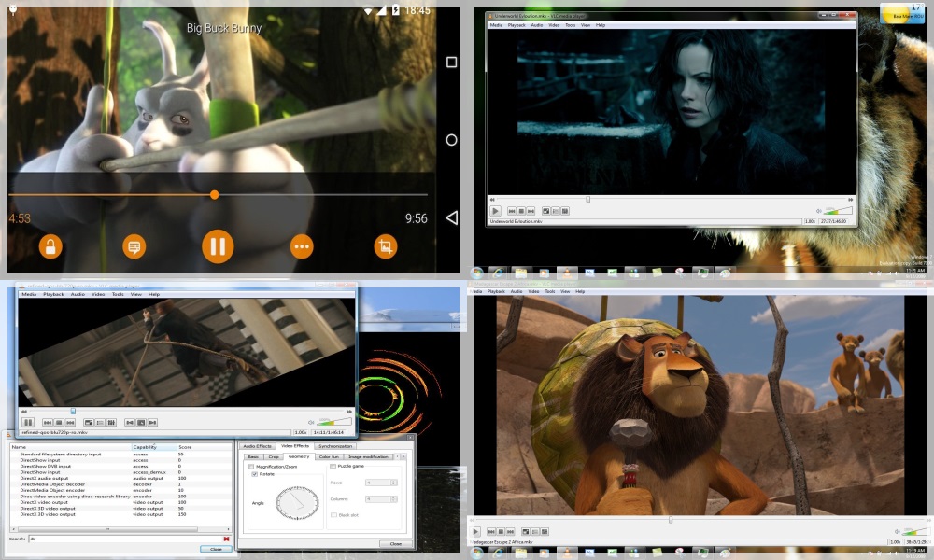Open Internet Explorer from taskbar below Underworld window
This screenshot has height=560, width=934.
[x=498, y=273]
